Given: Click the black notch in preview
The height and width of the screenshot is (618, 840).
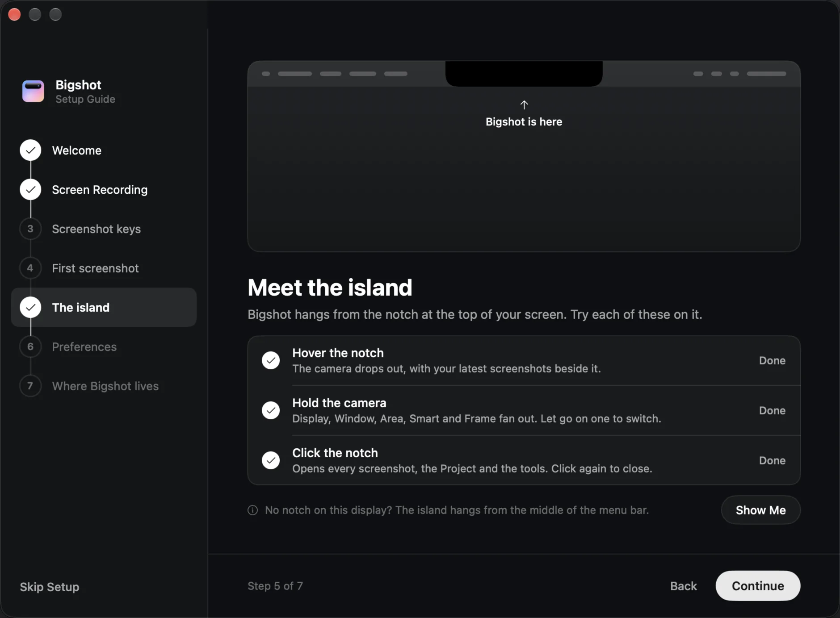Looking at the screenshot, I should (x=524, y=74).
